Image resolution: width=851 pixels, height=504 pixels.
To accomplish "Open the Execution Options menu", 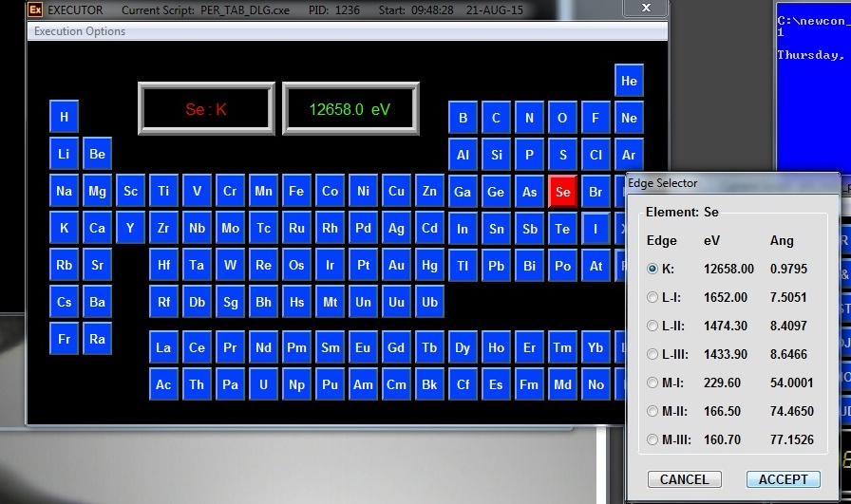I will pos(80,31).
